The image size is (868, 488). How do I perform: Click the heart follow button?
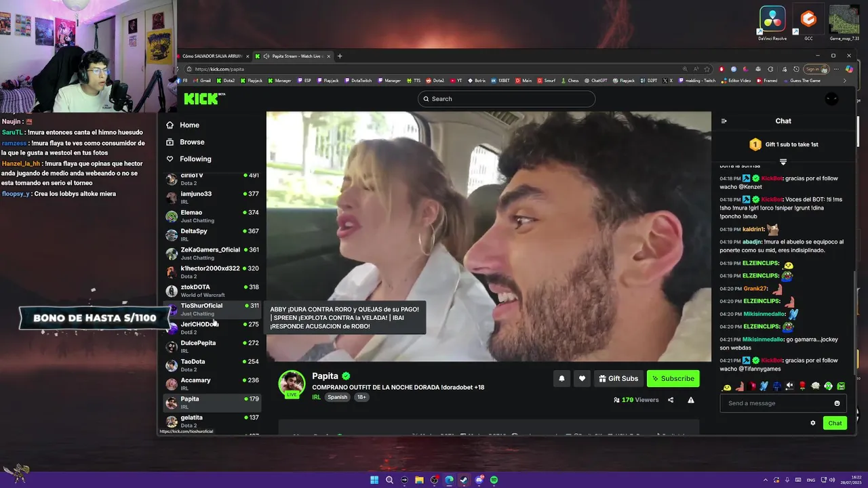[582, 379]
